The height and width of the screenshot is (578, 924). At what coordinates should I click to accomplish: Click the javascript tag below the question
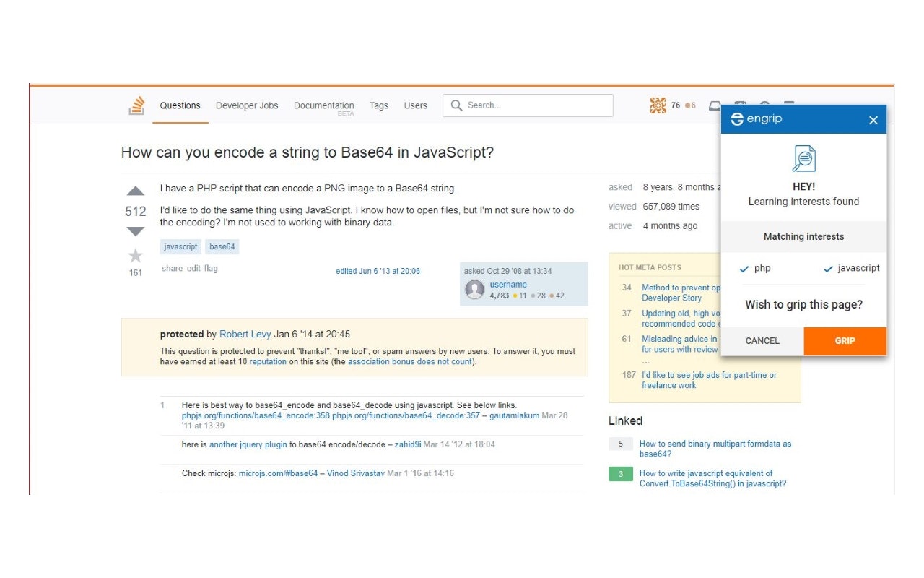click(x=180, y=247)
